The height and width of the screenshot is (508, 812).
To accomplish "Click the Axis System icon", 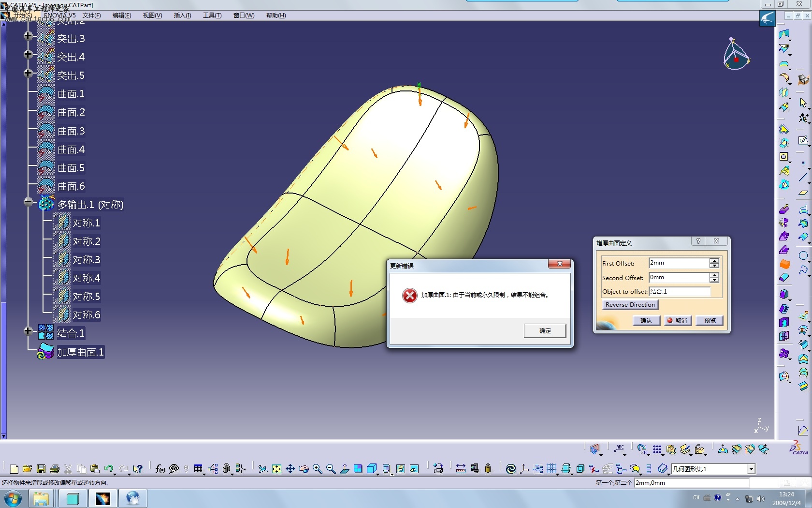I will 524,469.
